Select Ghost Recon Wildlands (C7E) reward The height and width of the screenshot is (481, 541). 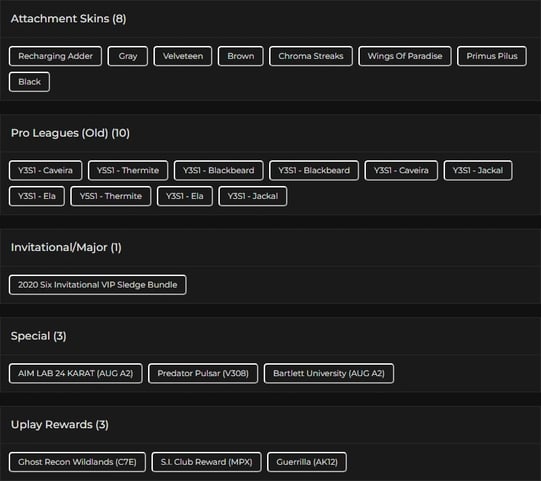click(x=77, y=462)
